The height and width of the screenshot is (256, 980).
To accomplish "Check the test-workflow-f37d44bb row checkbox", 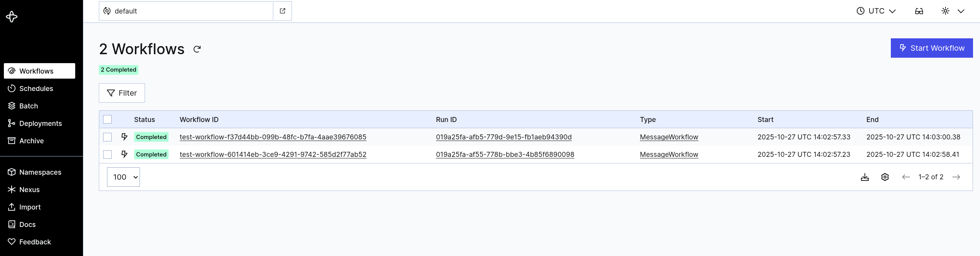I will (107, 137).
